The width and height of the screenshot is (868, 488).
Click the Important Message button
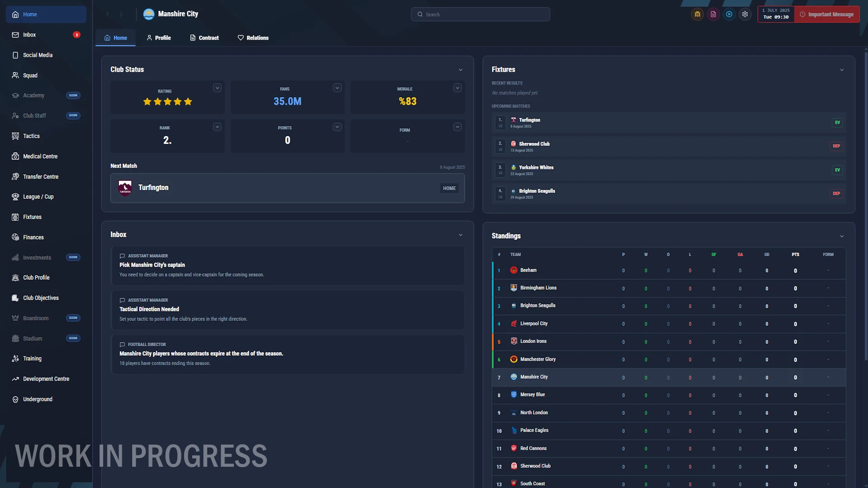pyautogui.click(x=827, y=14)
